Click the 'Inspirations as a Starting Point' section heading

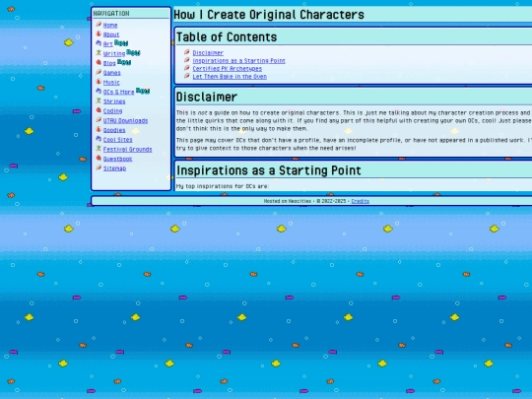pos(269,170)
